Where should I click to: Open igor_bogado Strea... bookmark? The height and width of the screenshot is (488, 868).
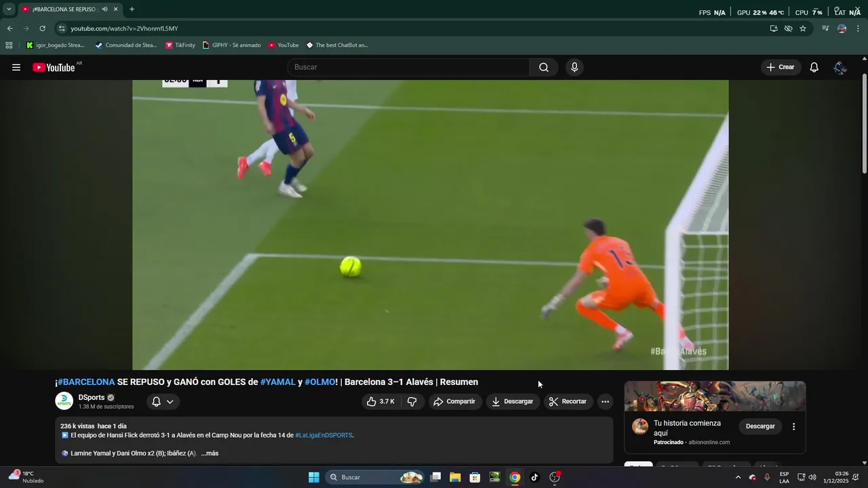56,45
